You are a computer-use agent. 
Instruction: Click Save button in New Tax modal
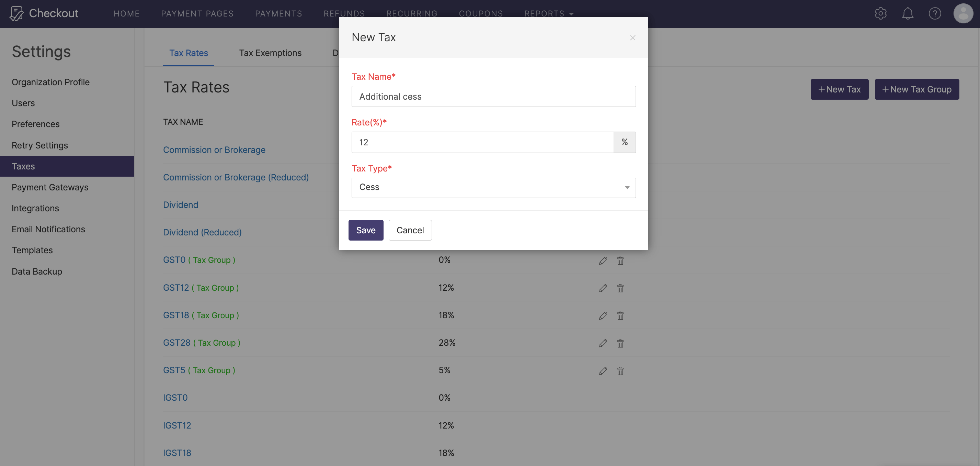point(366,230)
